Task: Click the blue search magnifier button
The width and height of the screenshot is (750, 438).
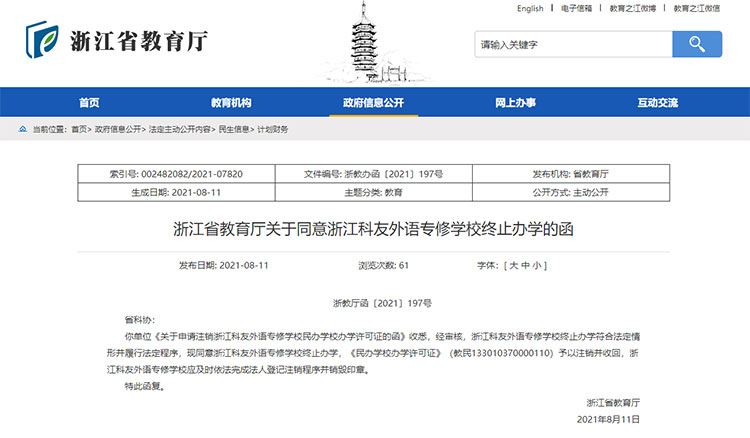Action: pos(697,44)
